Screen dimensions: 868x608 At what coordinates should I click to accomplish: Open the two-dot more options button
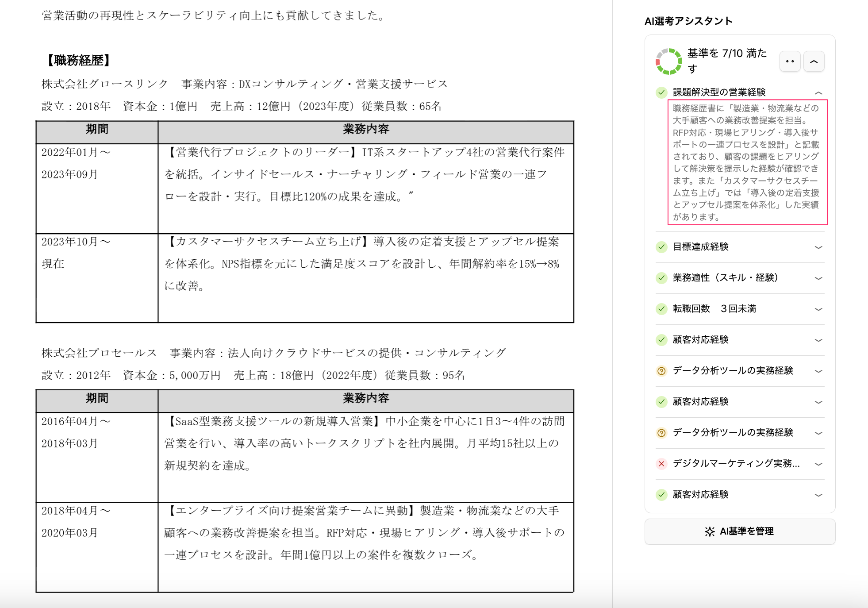coord(790,62)
